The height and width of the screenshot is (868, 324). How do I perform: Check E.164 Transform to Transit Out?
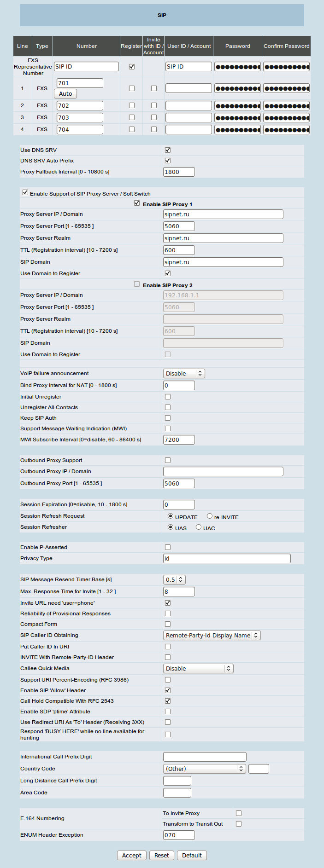239,824
